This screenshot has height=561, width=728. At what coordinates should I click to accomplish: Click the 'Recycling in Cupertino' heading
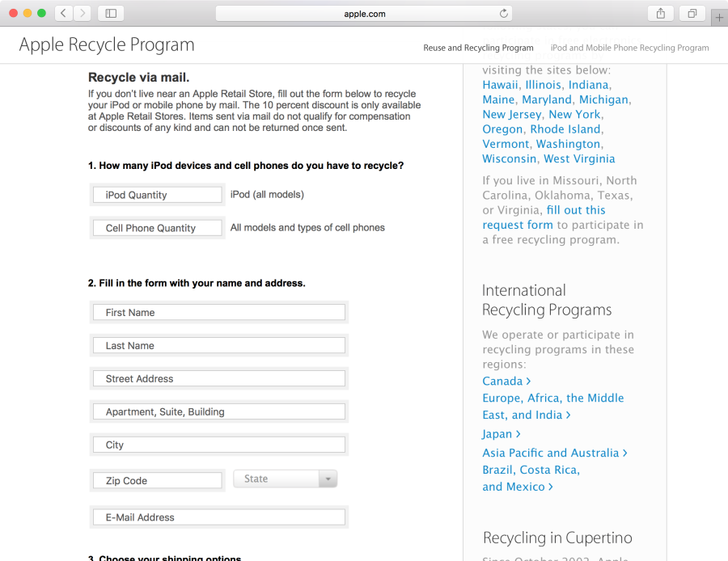(x=557, y=538)
